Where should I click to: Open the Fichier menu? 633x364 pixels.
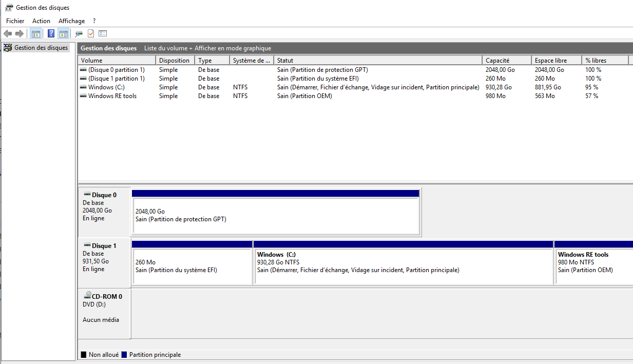click(15, 21)
